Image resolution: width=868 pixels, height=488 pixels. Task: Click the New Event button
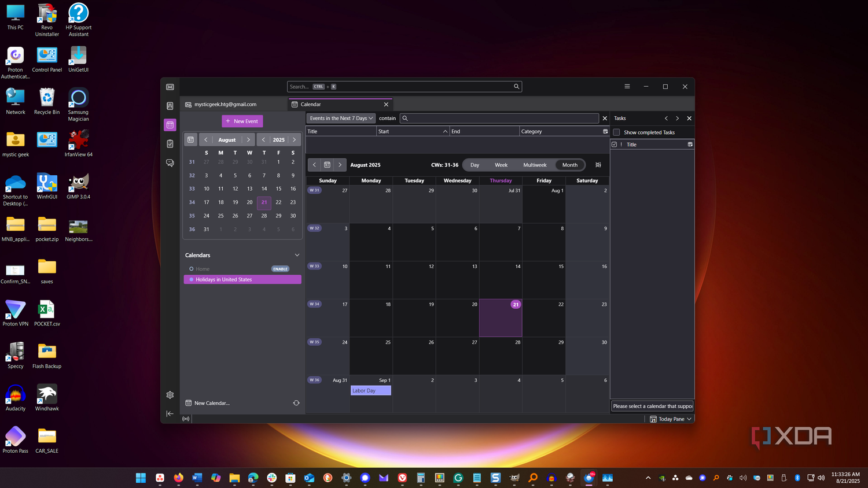coord(242,121)
